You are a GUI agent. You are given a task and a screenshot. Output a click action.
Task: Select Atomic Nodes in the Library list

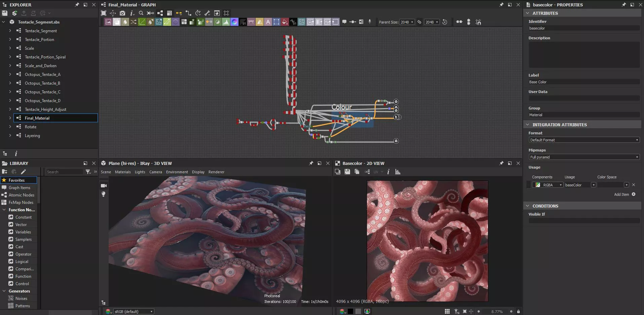21,195
